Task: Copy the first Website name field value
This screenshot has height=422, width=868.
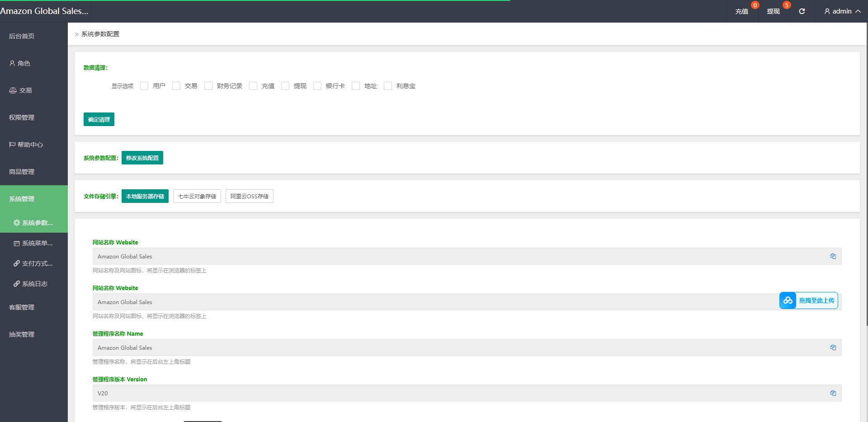Action: click(x=833, y=256)
